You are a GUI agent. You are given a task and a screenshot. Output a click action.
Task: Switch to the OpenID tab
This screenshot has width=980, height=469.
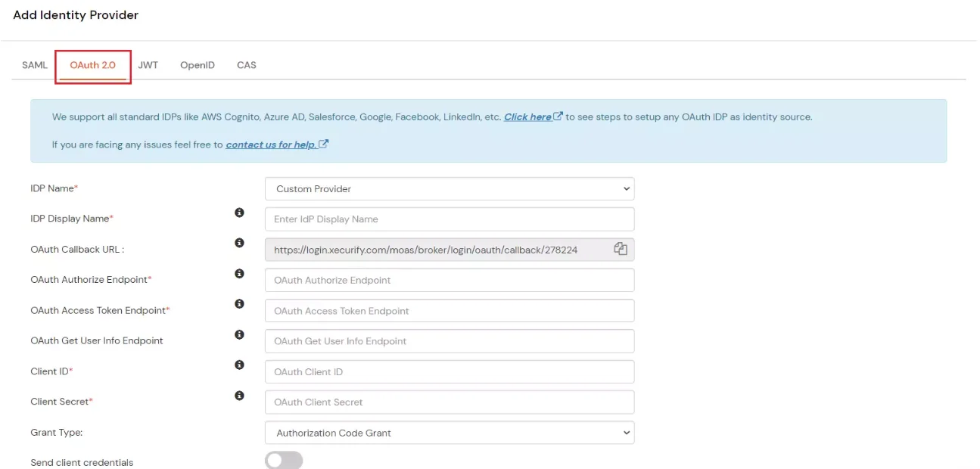197,65
